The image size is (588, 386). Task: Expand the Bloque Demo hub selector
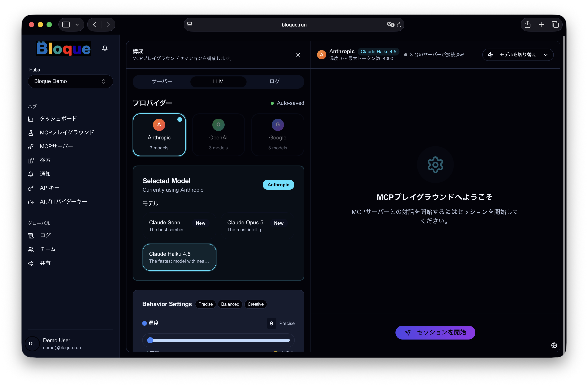tap(70, 81)
